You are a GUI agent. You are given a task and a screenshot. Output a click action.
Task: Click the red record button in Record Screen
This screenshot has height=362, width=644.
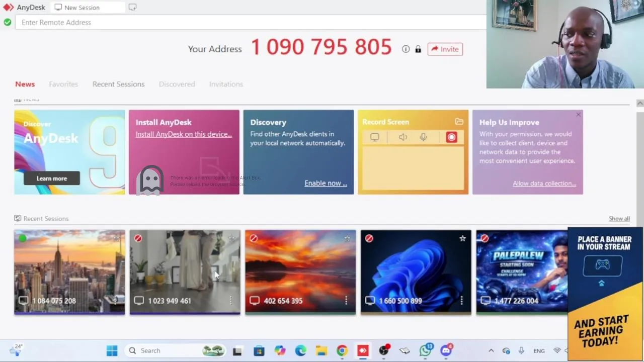[x=451, y=137]
